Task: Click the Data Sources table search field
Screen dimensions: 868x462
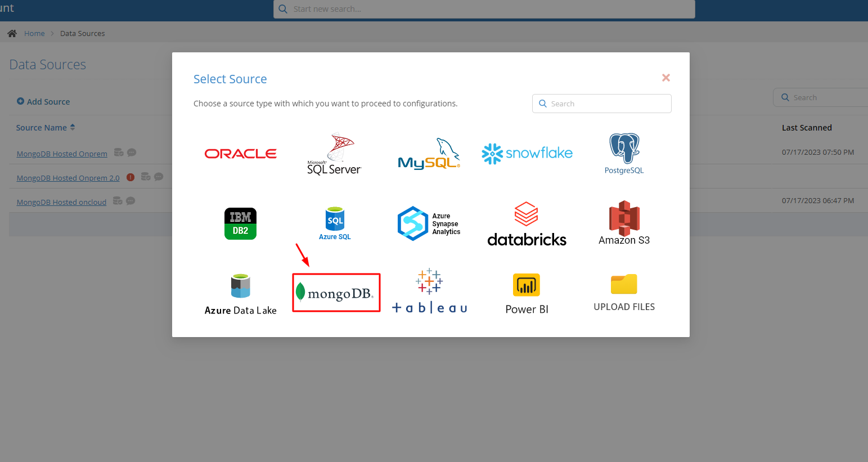Action: (x=821, y=97)
